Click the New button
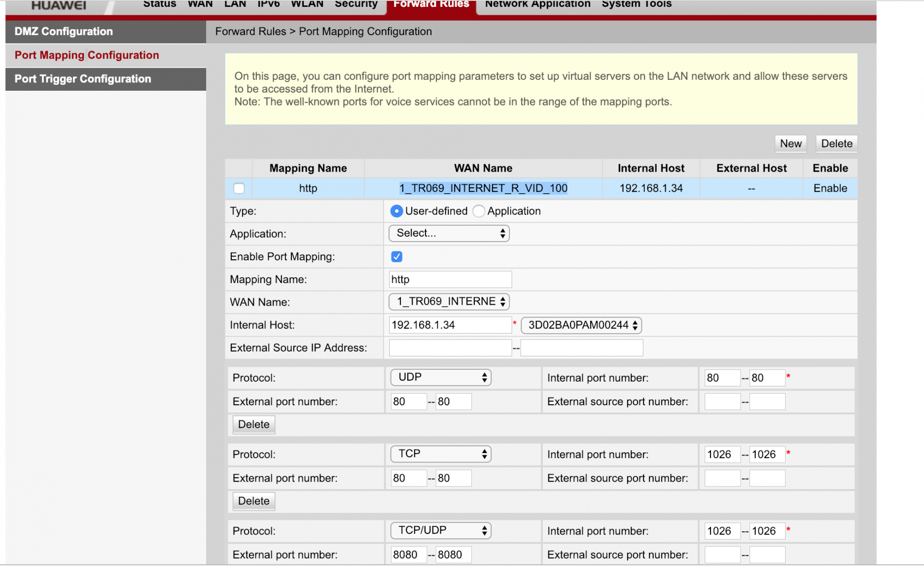Image resolution: width=924 pixels, height=568 pixels. coord(791,143)
